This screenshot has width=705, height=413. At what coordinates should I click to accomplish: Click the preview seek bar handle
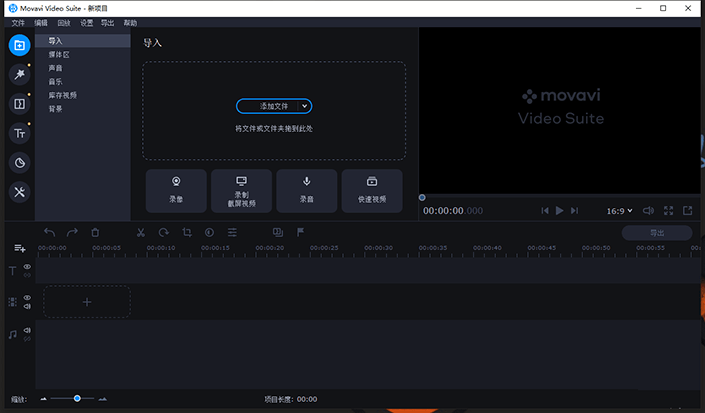[422, 197]
